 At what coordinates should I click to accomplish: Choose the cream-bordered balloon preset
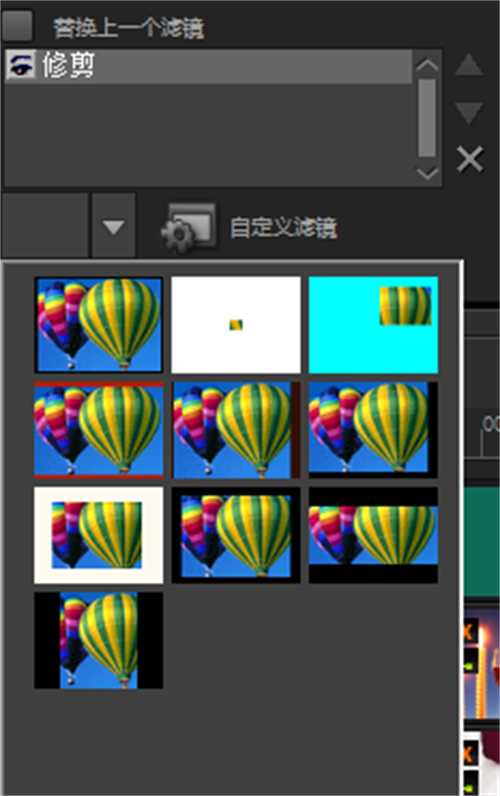coord(98,536)
